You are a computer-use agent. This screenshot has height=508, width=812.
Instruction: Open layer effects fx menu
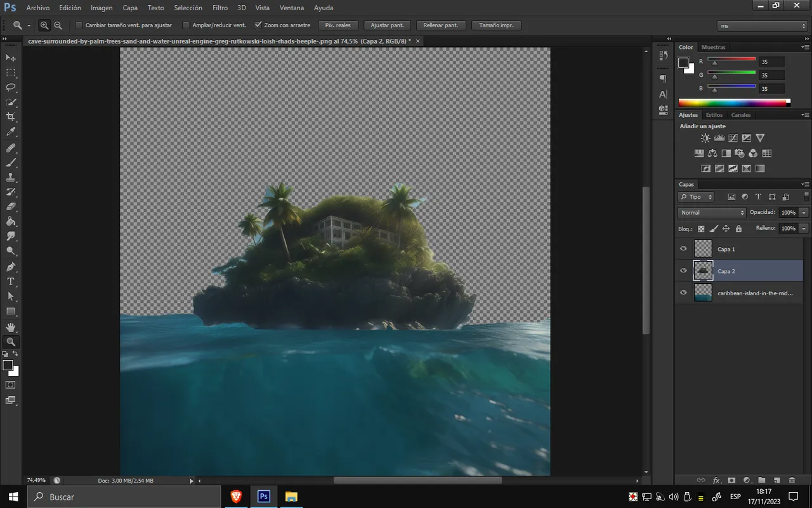717,481
